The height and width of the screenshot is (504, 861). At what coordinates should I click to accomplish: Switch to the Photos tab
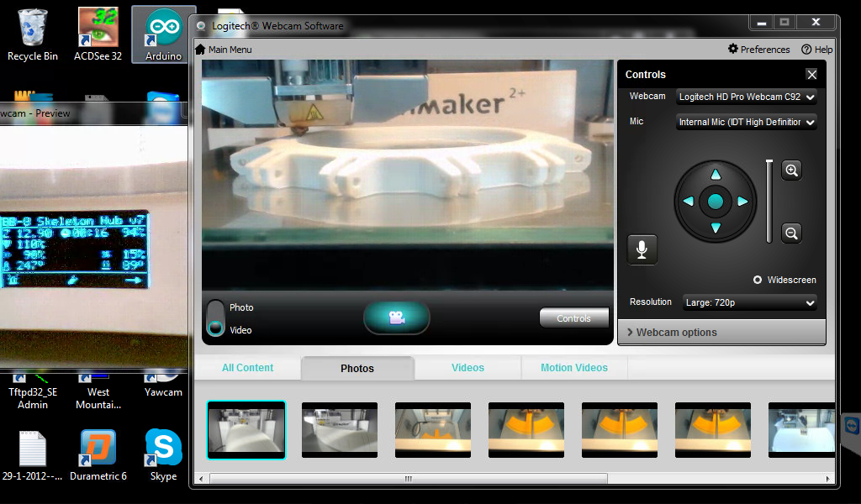[357, 368]
